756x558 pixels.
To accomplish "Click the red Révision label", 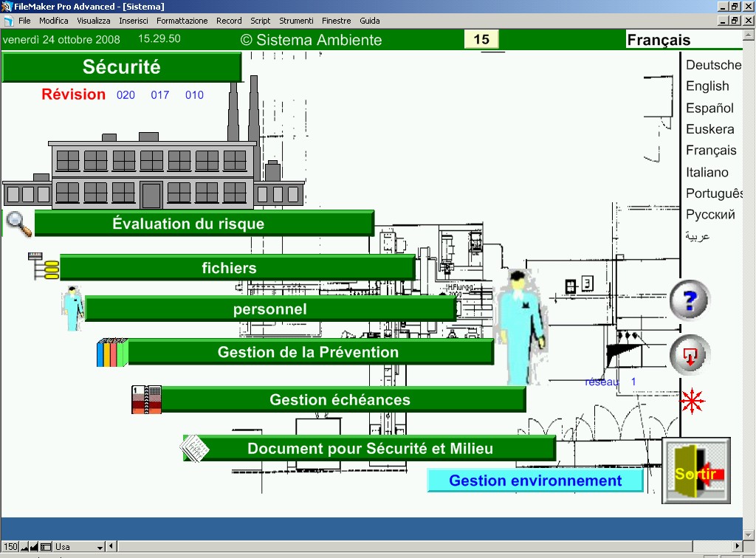I will pyautogui.click(x=73, y=94).
